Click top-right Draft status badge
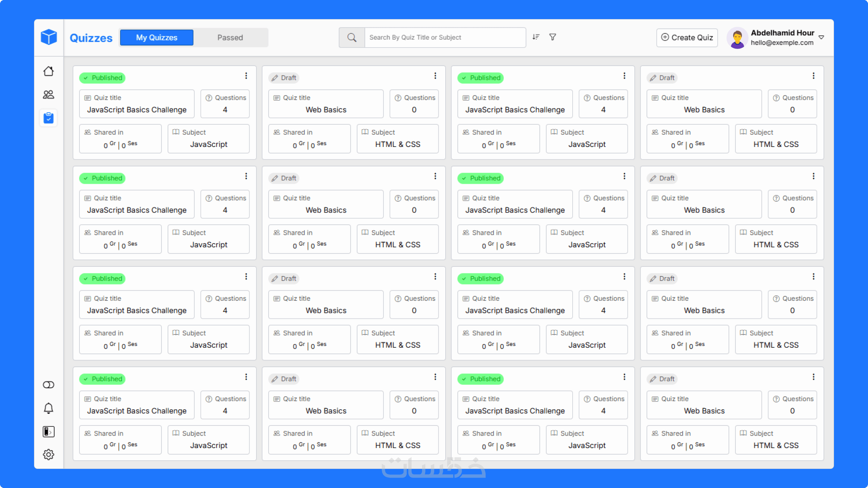This screenshot has height=488, width=868. tap(662, 78)
